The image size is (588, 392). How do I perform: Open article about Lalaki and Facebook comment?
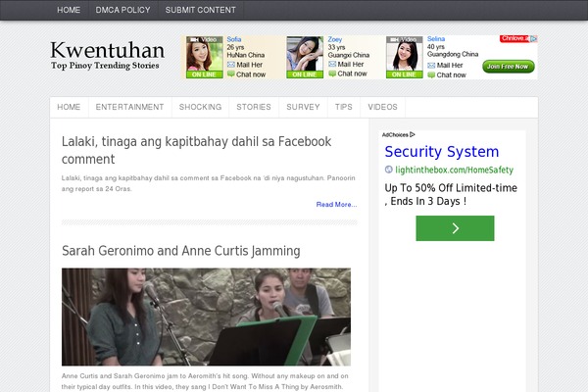pos(197,150)
